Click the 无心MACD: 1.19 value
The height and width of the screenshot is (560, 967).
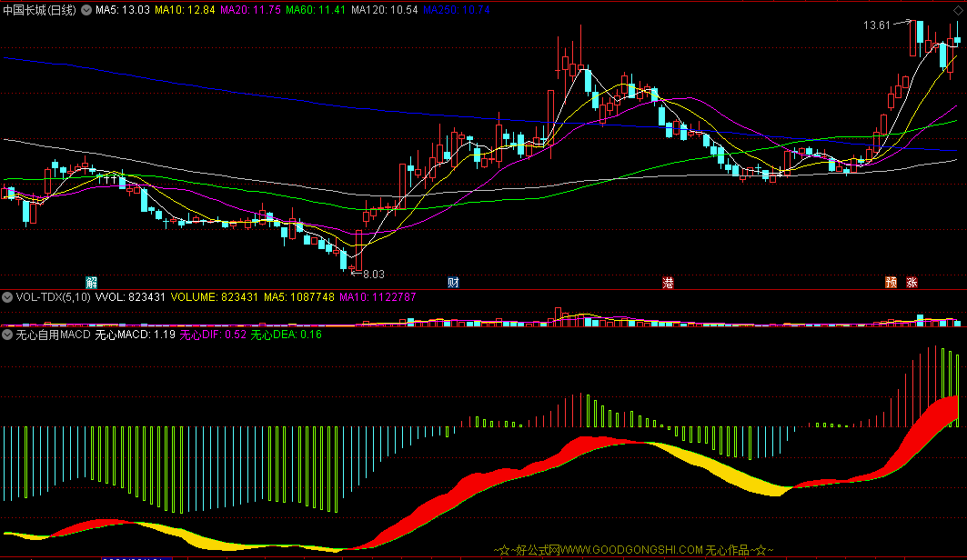(x=135, y=335)
